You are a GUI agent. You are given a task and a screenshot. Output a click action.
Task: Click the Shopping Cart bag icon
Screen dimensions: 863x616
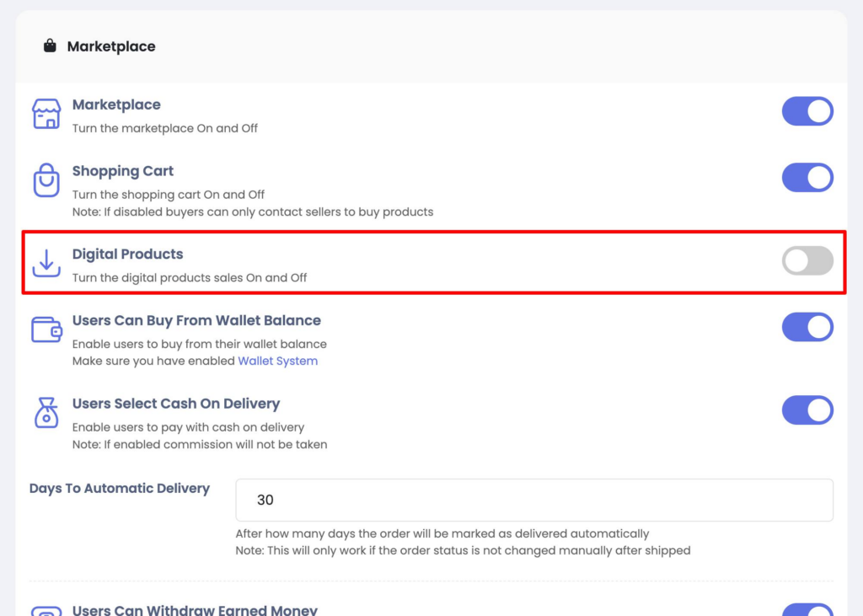tap(46, 180)
